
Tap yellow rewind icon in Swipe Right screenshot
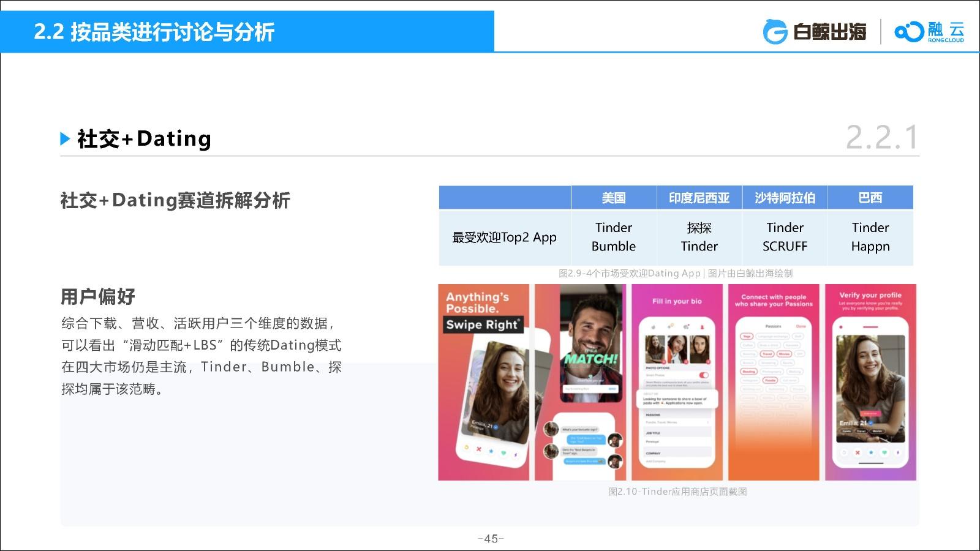click(x=467, y=448)
